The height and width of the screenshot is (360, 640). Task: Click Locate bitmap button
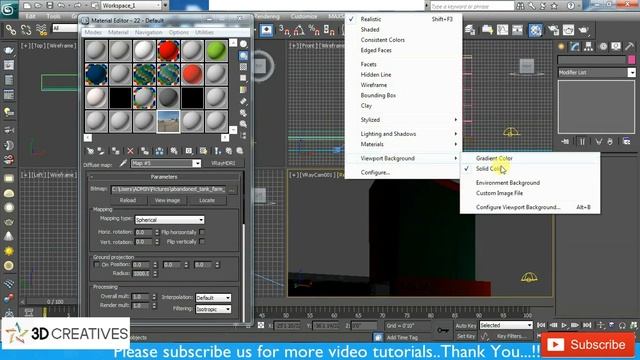coord(207,200)
